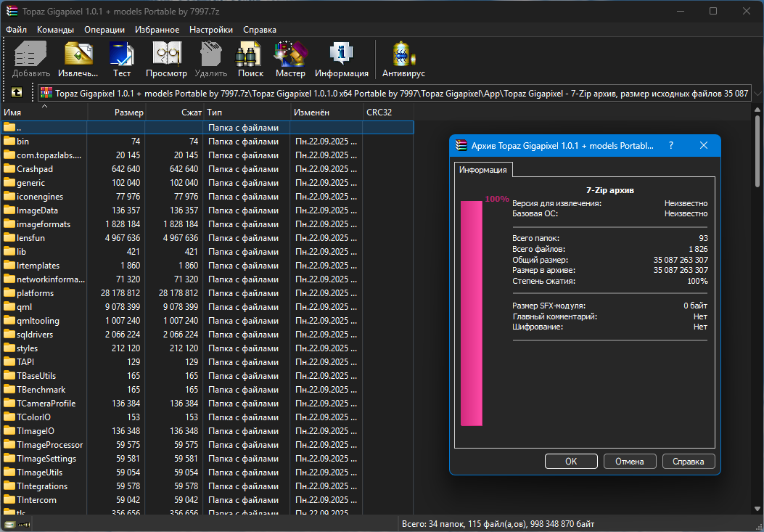The image size is (764, 532).
Task: Click the dialog's question mark help button
Action: (670, 145)
